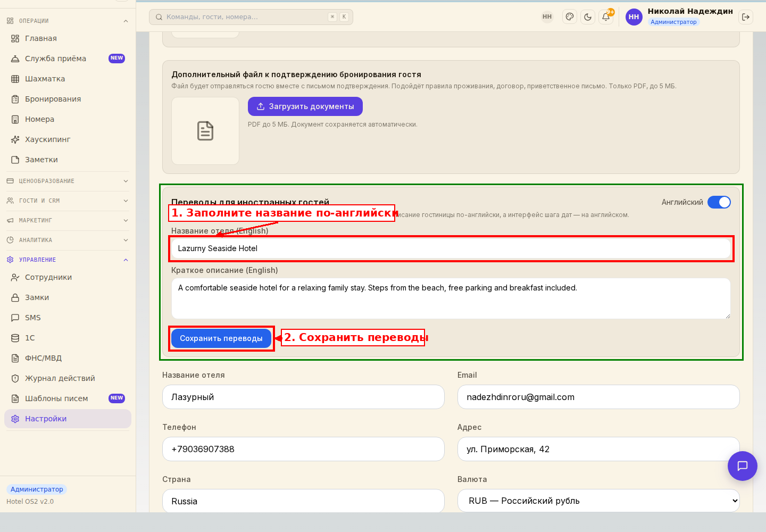Click the logout icon next to profile
766x532 pixels.
[x=746, y=17]
